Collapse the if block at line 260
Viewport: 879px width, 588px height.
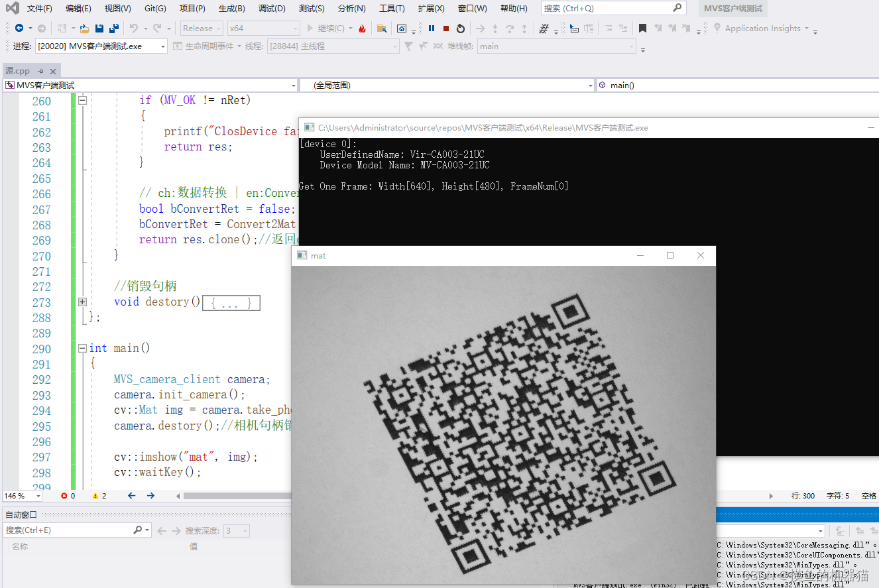click(82, 101)
